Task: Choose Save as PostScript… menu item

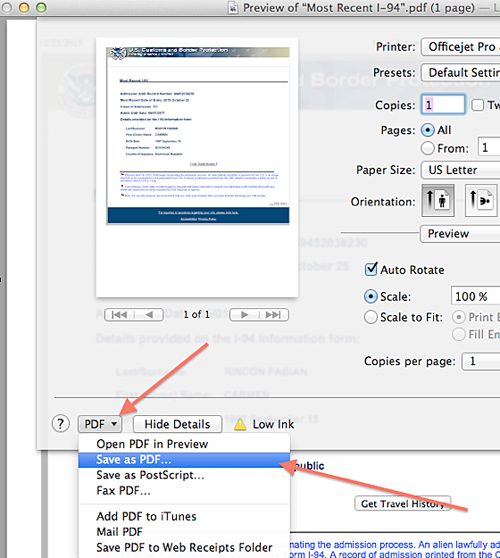Action: 184,475
